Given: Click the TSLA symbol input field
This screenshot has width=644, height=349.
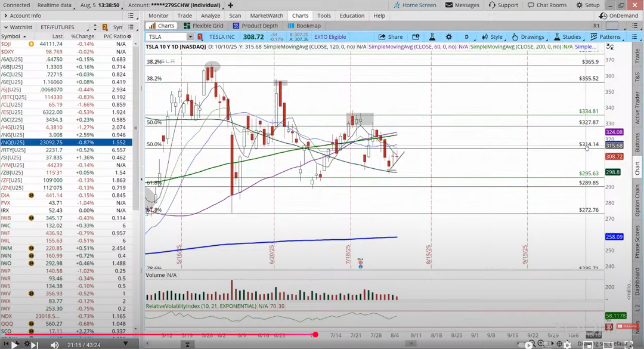Looking at the screenshot, I should [x=166, y=36].
